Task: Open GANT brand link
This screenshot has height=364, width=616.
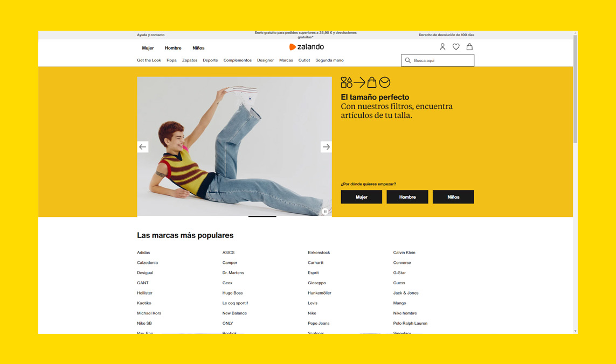Action: coord(143,283)
